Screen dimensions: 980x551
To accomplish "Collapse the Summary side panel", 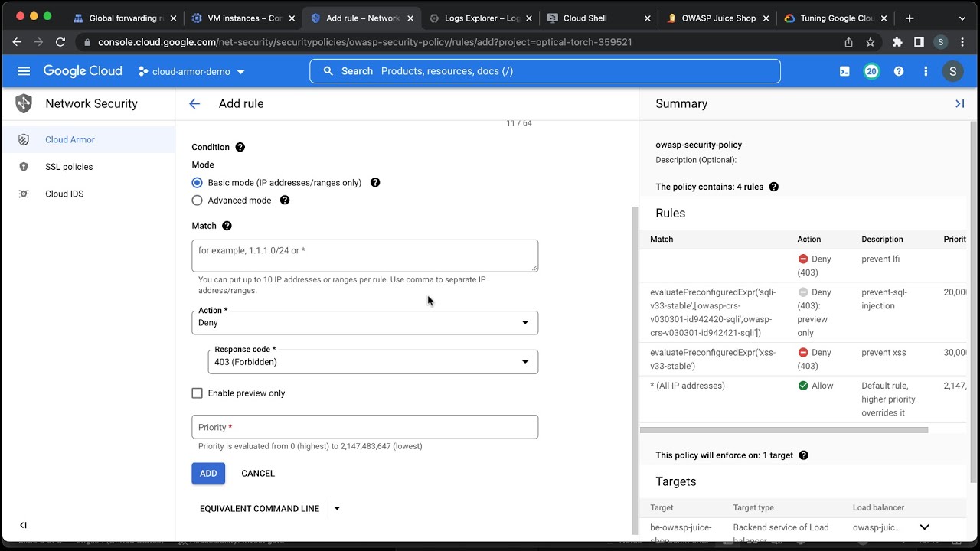I will pyautogui.click(x=959, y=104).
